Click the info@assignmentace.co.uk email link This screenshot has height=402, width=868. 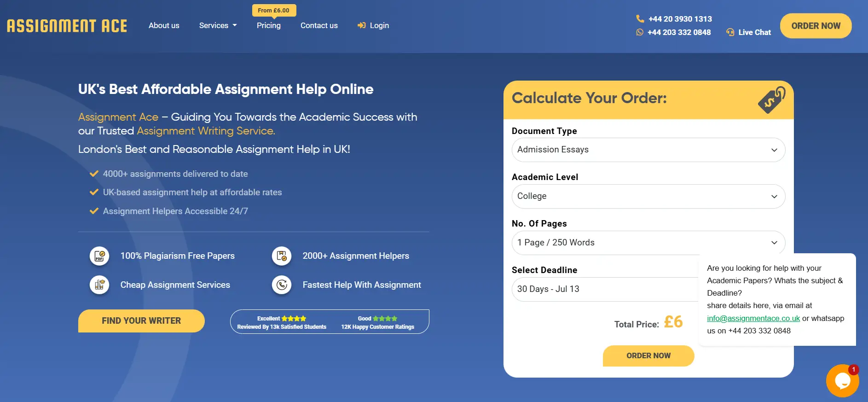[753, 318]
